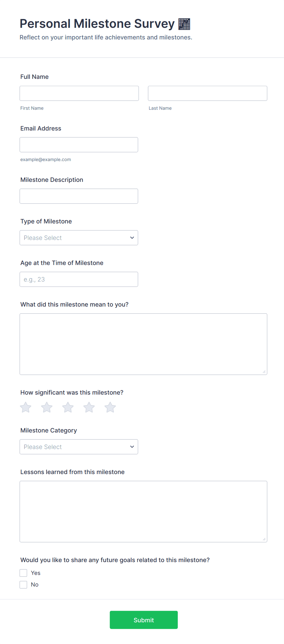This screenshot has height=644, width=284.
Task: Focus the First Name input field
Action: coord(79,93)
